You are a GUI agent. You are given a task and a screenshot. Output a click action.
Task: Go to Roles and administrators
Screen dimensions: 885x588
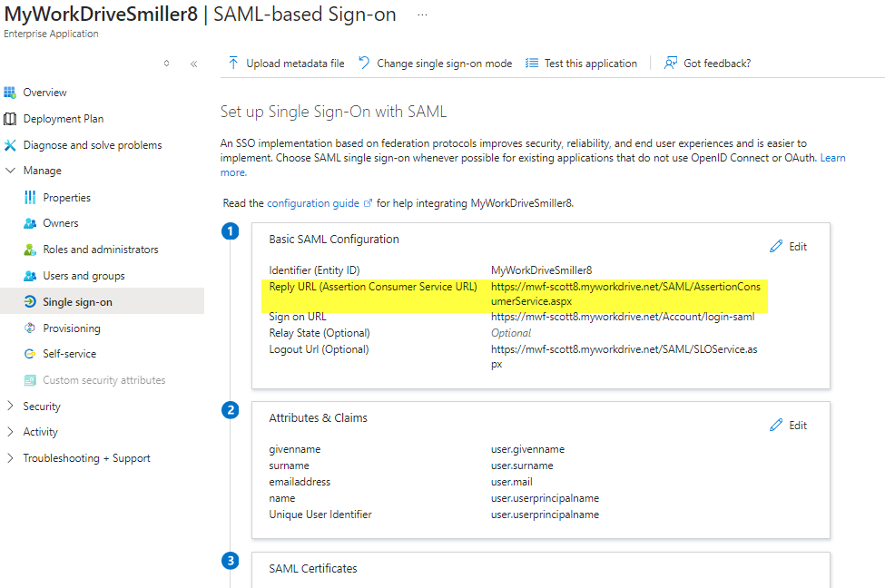click(x=100, y=250)
